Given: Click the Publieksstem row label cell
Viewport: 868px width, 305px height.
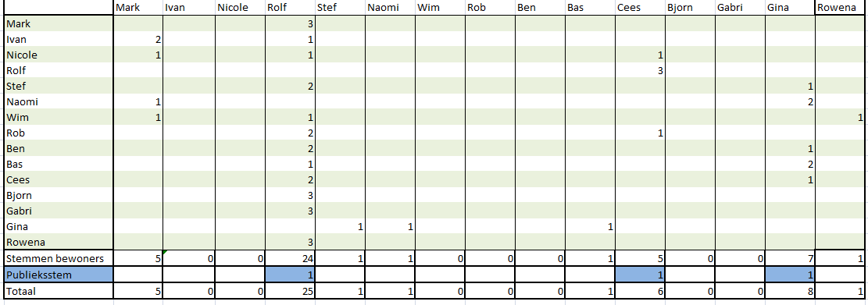Looking at the screenshot, I should click(x=58, y=275).
